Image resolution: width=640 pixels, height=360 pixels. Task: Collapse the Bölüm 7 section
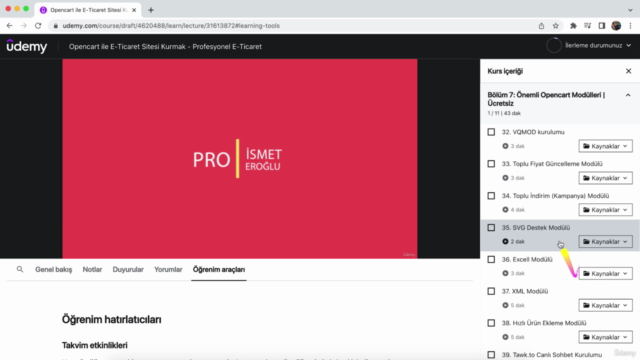click(x=628, y=95)
